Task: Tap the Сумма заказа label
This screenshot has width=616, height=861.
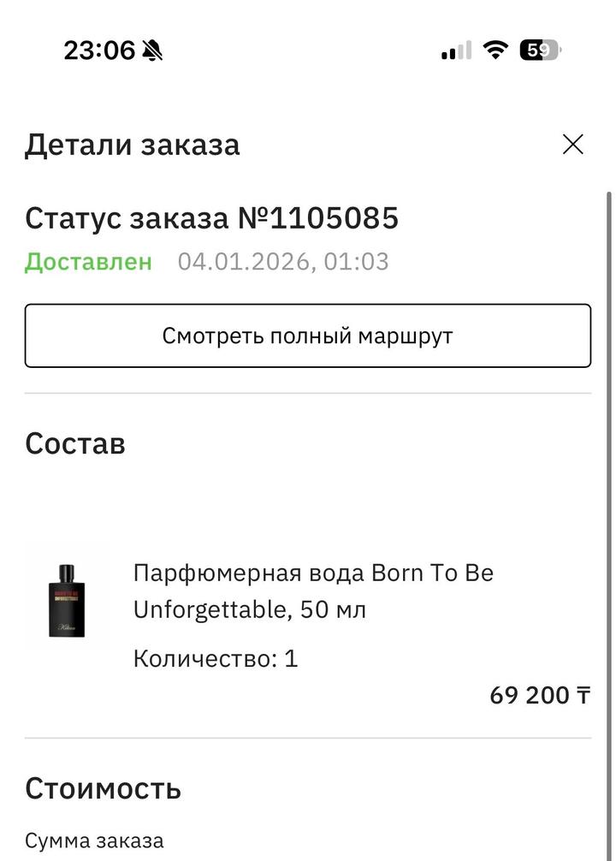Action: click(94, 841)
